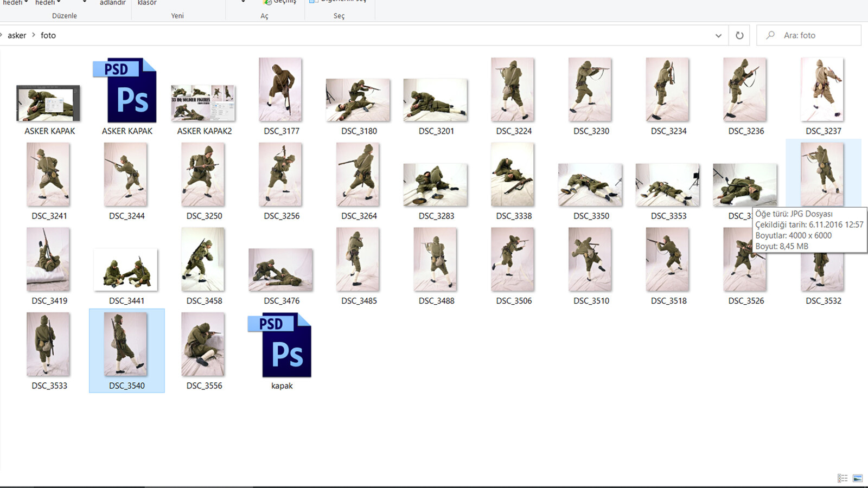Choose the DSC_3350 thumbnail
868x488 pixels.
coord(590,185)
